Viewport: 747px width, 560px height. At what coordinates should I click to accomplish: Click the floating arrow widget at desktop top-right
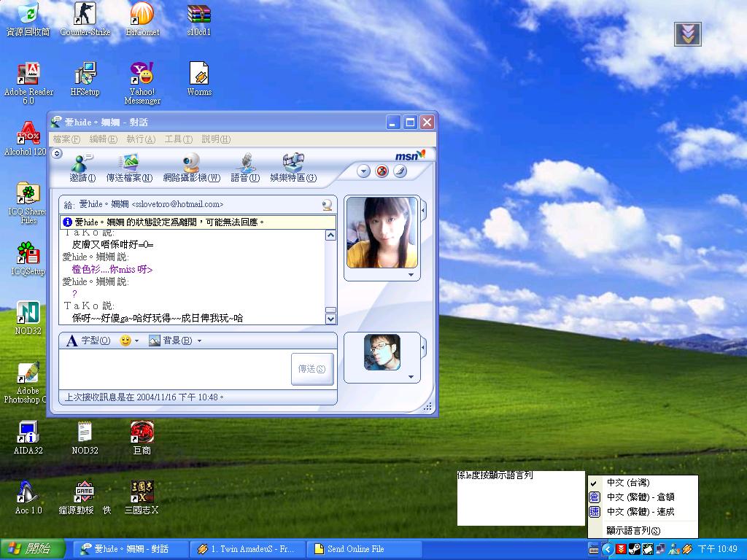pyautogui.click(x=687, y=34)
